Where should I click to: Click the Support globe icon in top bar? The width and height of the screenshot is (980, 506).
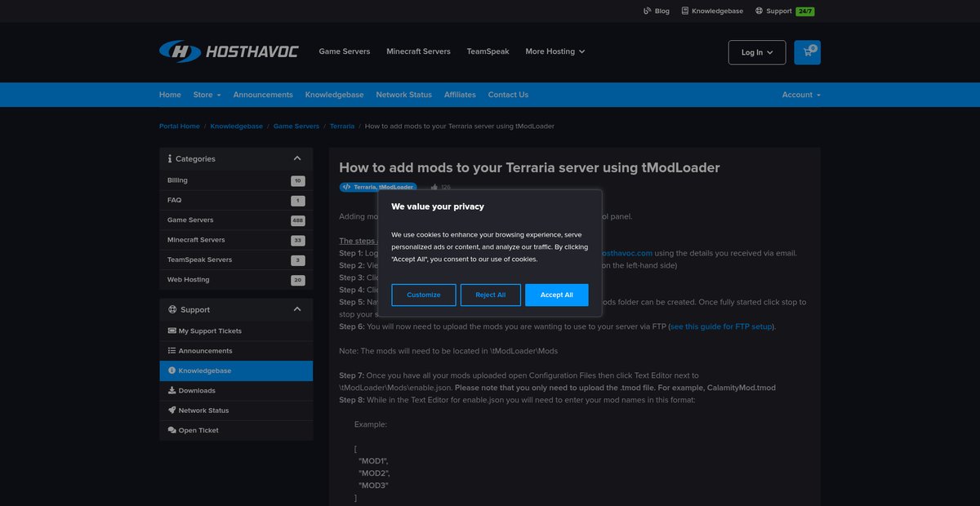click(x=759, y=11)
